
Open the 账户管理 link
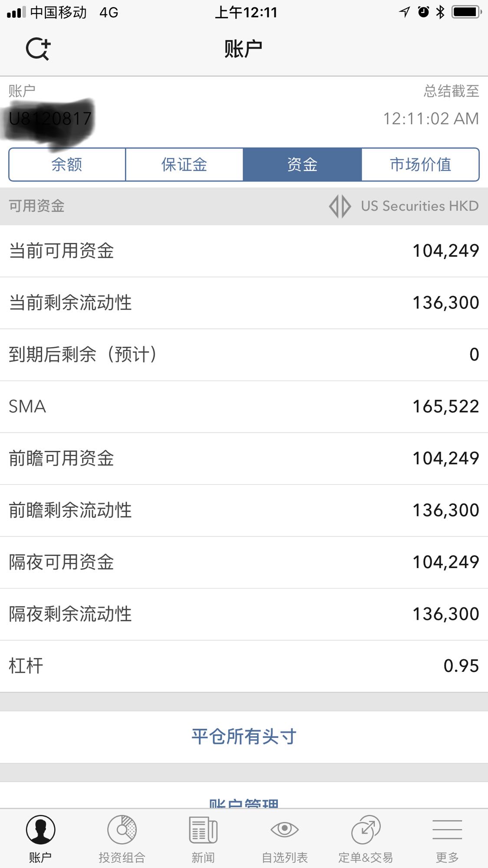[244, 803]
